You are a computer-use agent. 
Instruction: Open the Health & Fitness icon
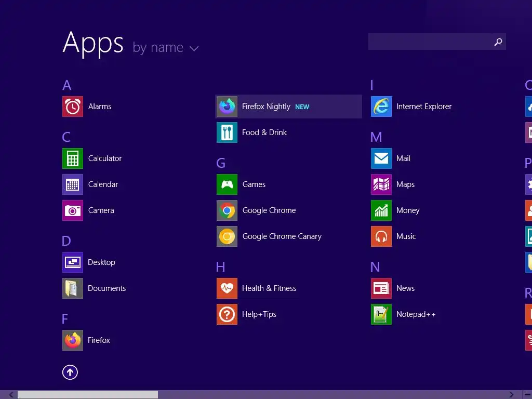227,288
